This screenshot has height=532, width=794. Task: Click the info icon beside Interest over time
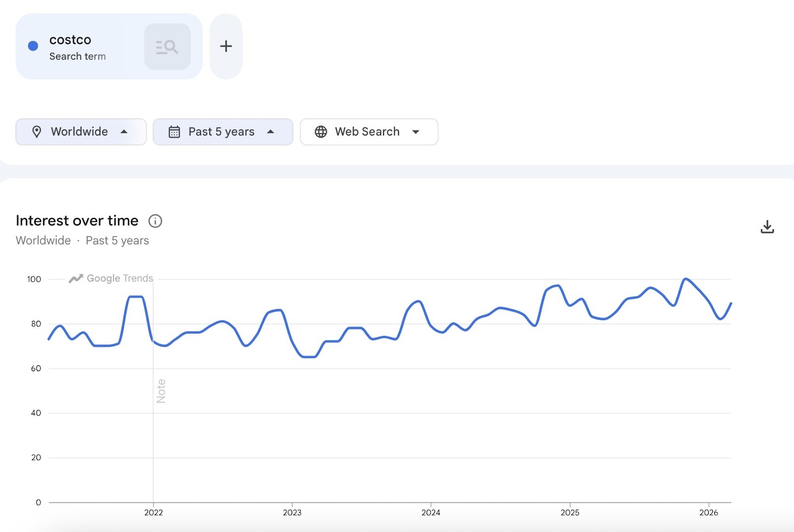[x=155, y=221]
